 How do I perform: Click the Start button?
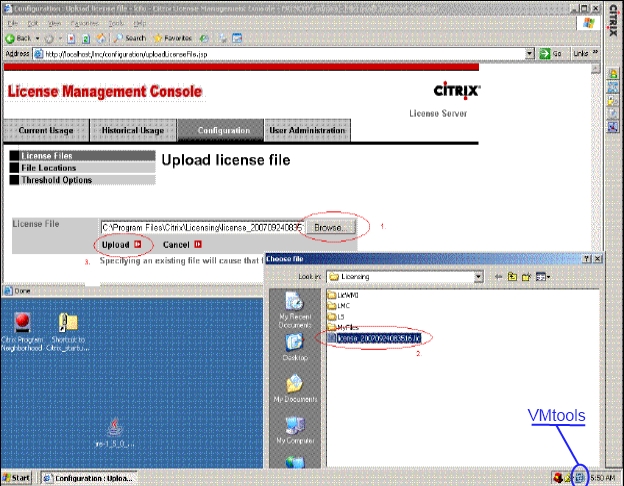tap(16, 478)
